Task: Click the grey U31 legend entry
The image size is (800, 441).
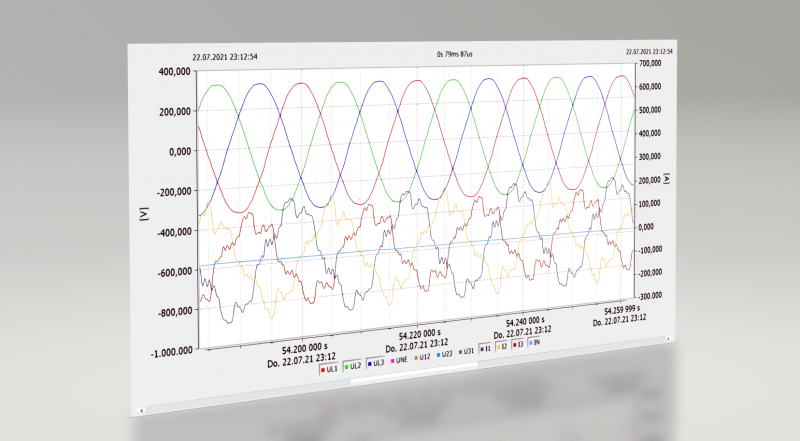Action: 465,352
